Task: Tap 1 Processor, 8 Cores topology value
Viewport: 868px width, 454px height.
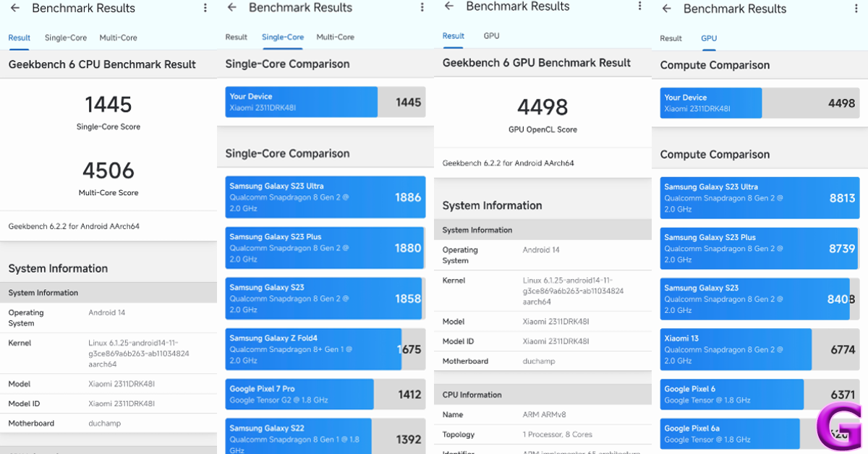Action: (558, 435)
